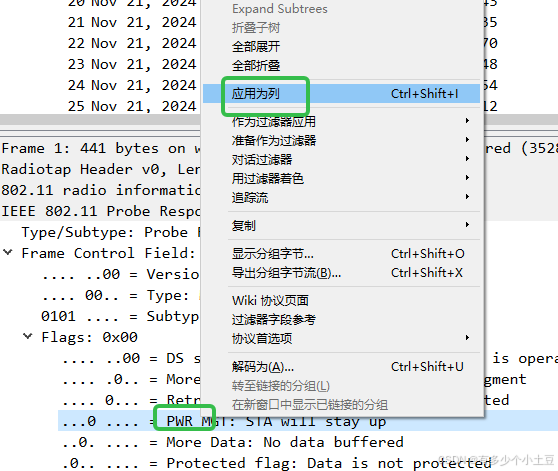The image size is (558, 471).
Task: Select 全部展开 menu entry
Action: coord(341,47)
